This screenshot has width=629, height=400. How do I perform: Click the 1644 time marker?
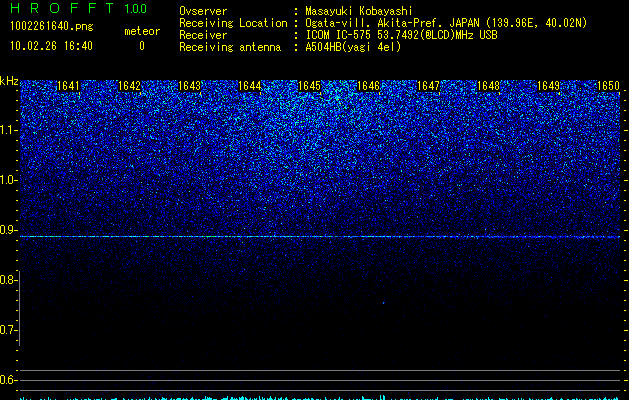(249, 86)
